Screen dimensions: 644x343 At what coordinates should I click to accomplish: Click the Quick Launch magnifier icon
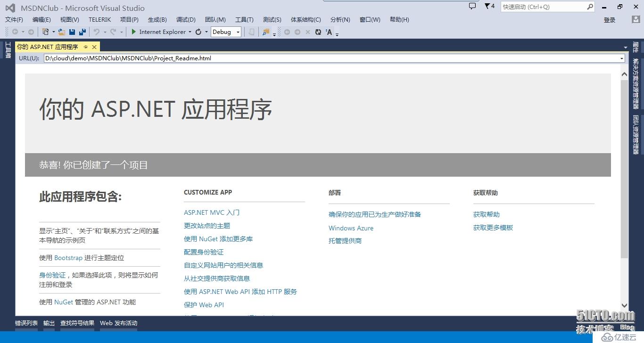tap(590, 7)
